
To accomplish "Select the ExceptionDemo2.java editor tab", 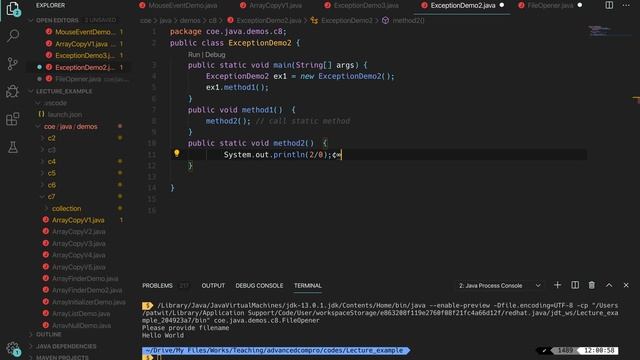I will click(463, 5).
